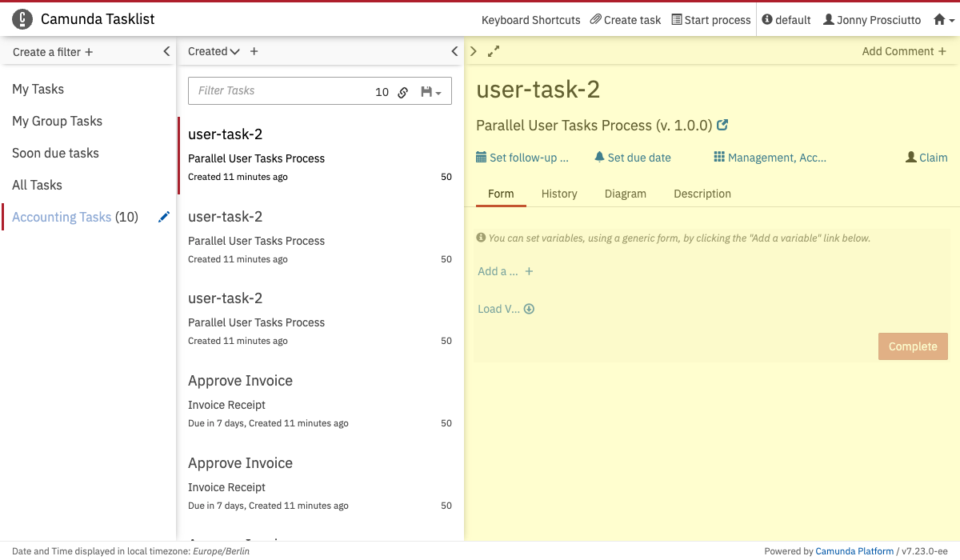Set follow-up date calendar icon
This screenshot has width=960, height=560.
tap(481, 158)
